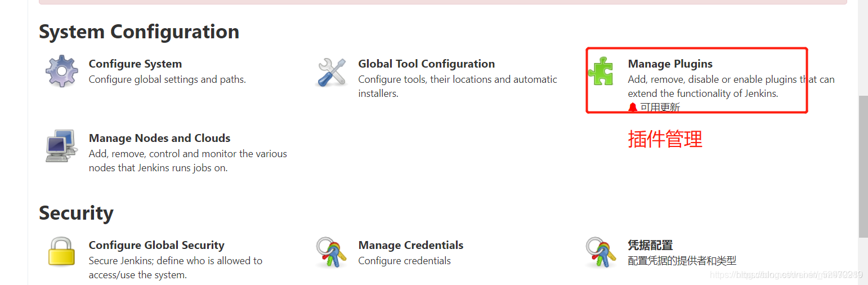Open the yellow padlock security icon

61,251
